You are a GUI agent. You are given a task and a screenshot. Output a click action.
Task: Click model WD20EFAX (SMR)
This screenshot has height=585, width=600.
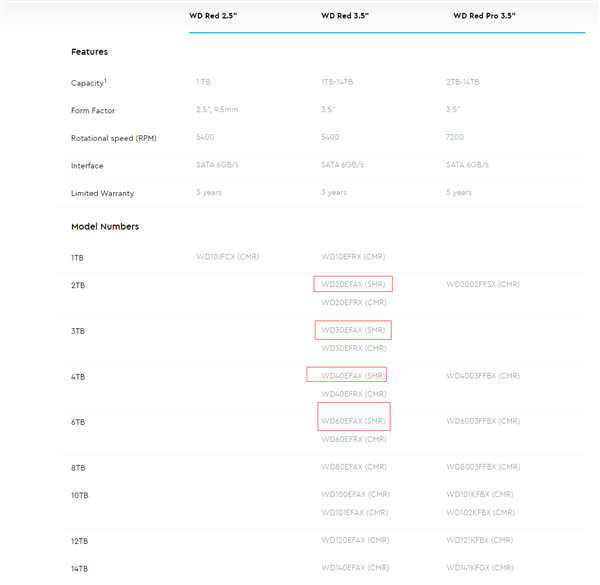pyautogui.click(x=353, y=284)
